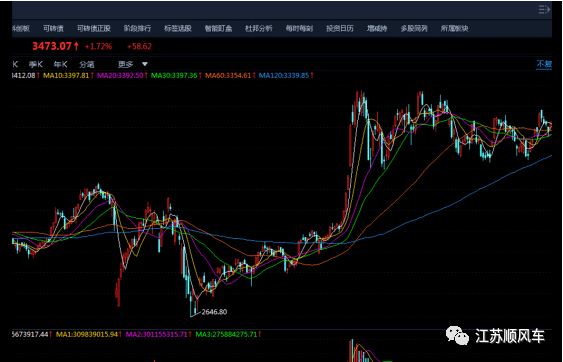The width and height of the screenshot is (563, 362).
Task: Switch to the 阶段排行 tab
Action: coord(138,28)
